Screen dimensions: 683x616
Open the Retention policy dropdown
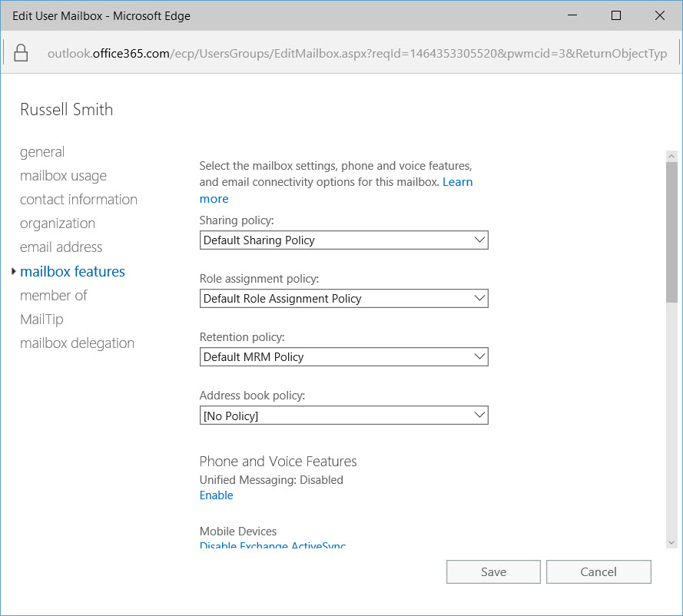click(x=480, y=356)
